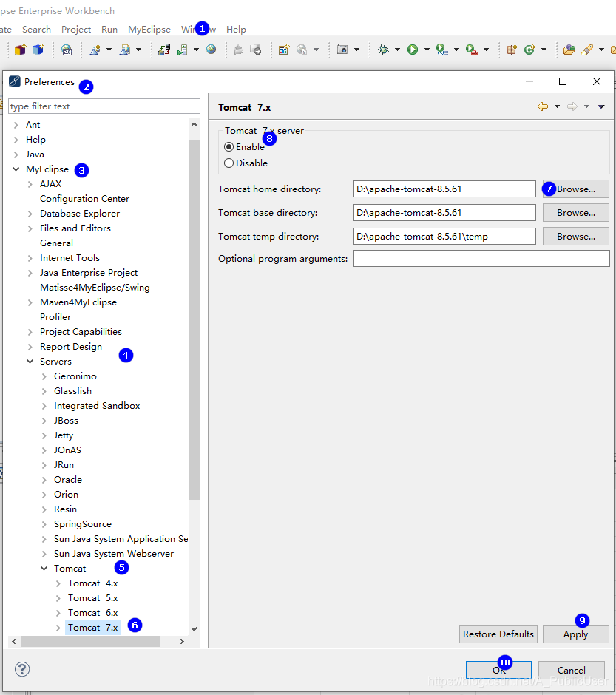
Task: Expand the JBoss tree node
Action: click(44, 421)
